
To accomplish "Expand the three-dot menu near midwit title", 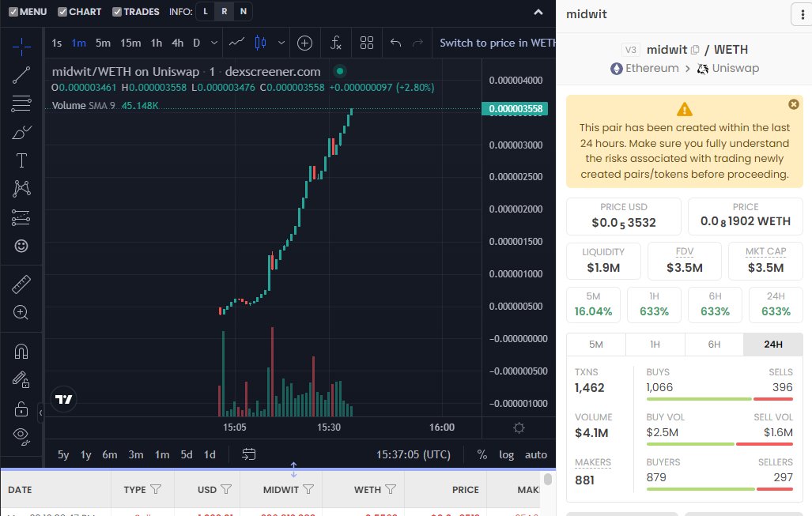I will tap(803, 14).
